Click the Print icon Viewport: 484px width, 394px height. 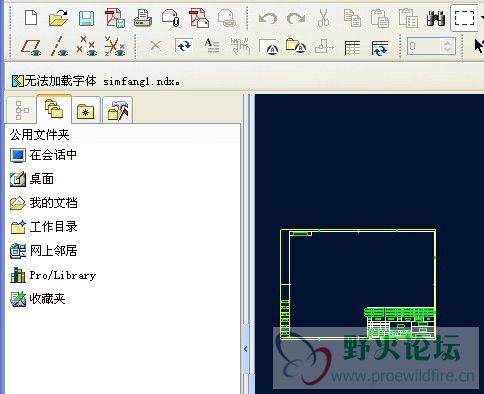point(143,18)
